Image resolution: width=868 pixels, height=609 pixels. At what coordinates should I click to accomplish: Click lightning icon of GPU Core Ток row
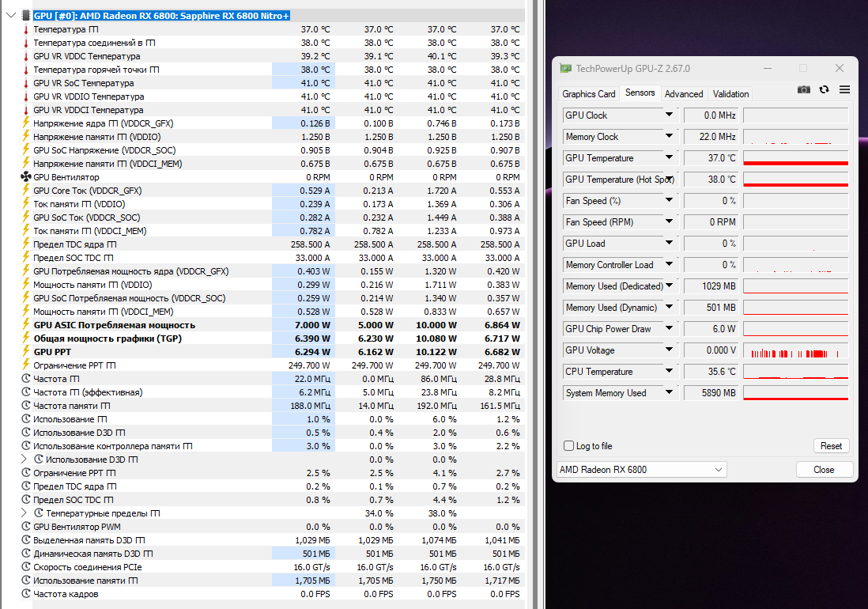point(25,191)
